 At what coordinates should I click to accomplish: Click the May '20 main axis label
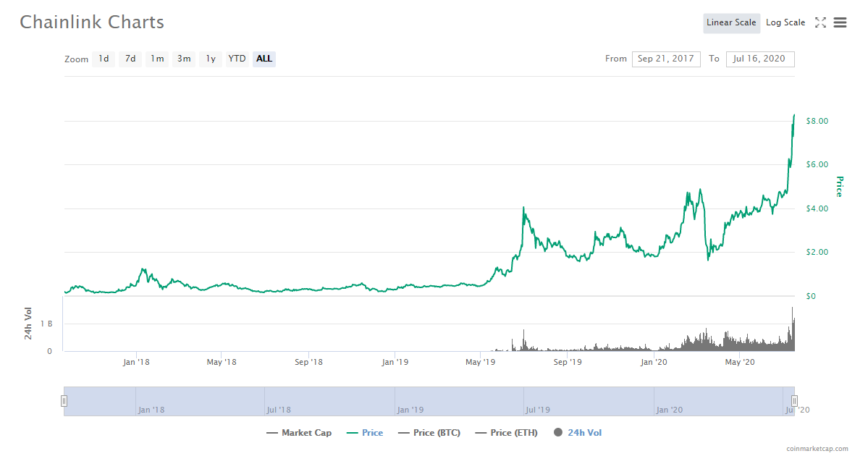[740, 362]
